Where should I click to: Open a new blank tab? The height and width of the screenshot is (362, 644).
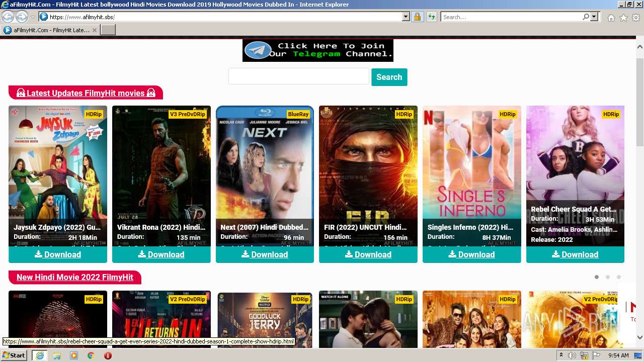[108, 30]
